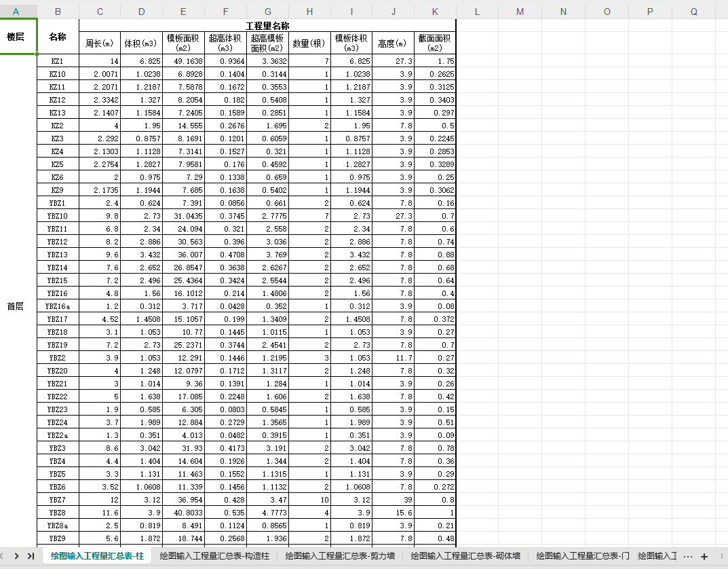
Task: Select column H header
Action: [x=309, y=12]
